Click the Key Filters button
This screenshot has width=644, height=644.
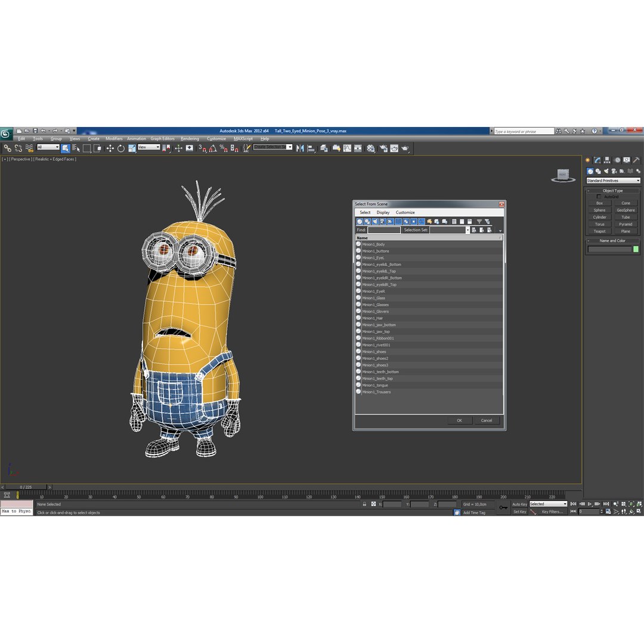coord(552,512)
